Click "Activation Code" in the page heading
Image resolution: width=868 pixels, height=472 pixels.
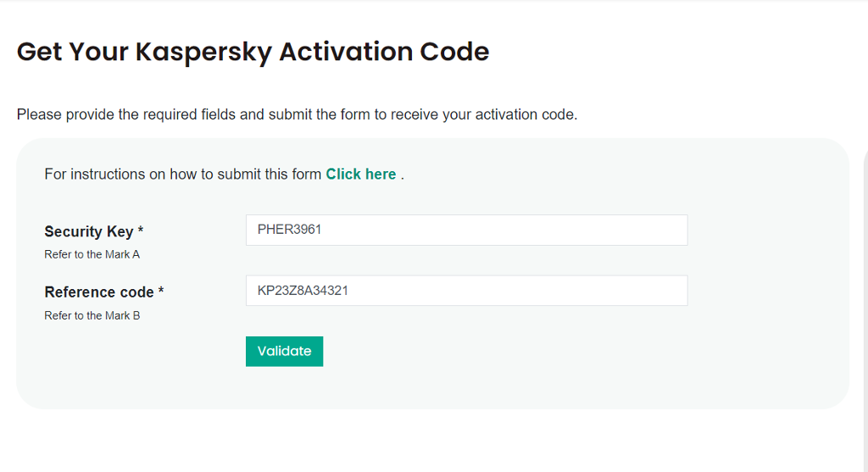[x=384, y=52]
